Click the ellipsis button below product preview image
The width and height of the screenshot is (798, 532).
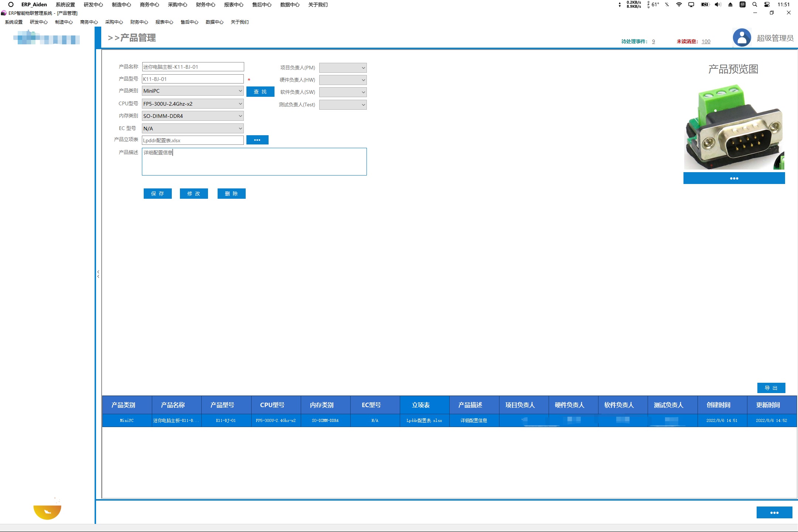(x=734, y=178)
